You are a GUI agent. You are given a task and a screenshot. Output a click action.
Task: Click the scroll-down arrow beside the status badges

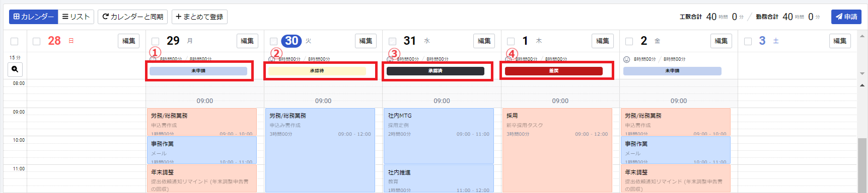click(862, 73)
